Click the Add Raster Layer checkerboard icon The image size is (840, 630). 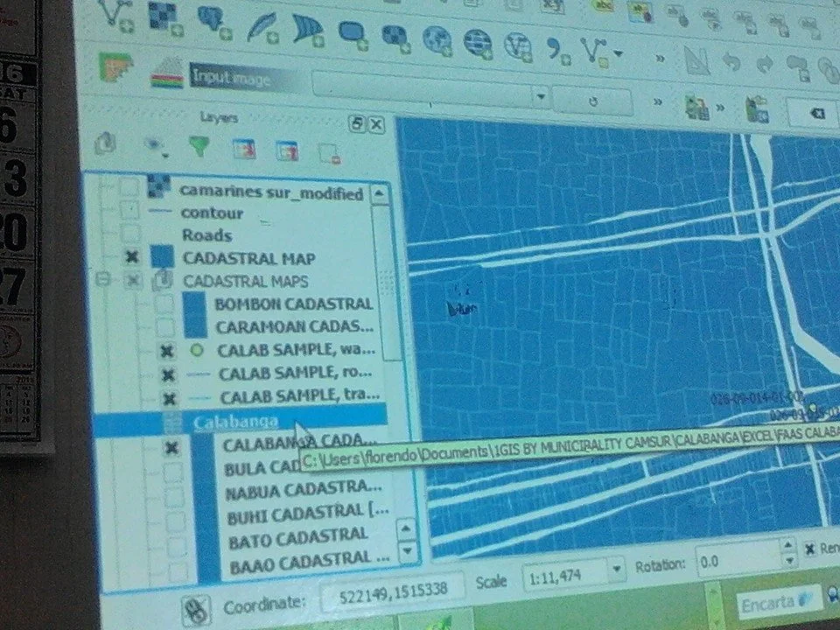[x=165, y=19]
